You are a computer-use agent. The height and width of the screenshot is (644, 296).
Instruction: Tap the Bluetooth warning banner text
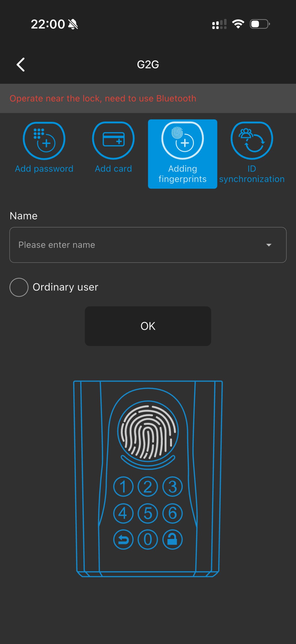(103, 98)
